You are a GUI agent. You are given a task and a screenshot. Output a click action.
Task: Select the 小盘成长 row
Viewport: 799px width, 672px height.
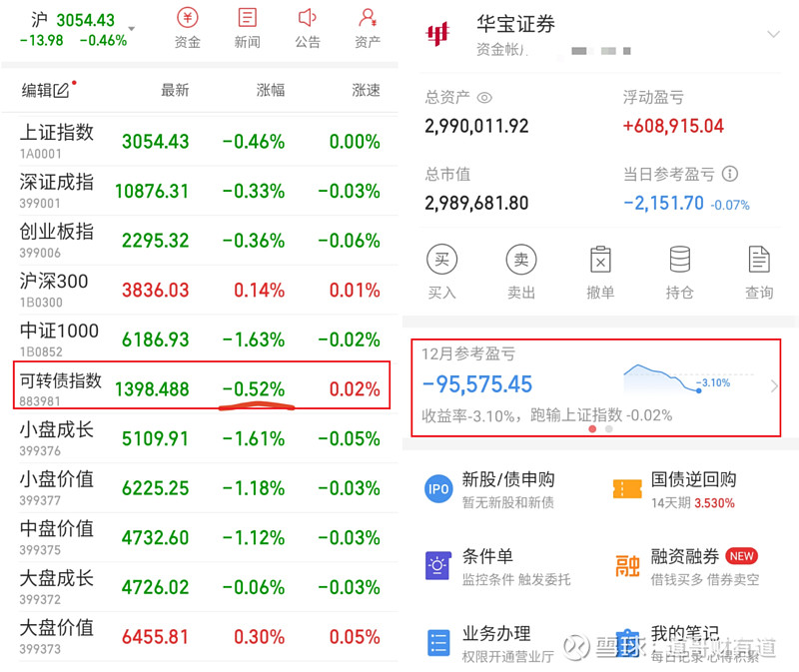[201, 438]
